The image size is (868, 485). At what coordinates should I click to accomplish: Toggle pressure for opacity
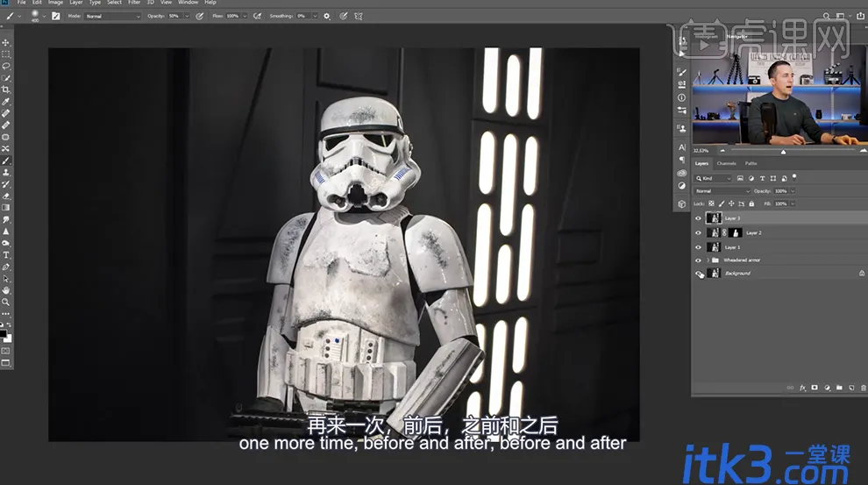[x=199, y=16]
